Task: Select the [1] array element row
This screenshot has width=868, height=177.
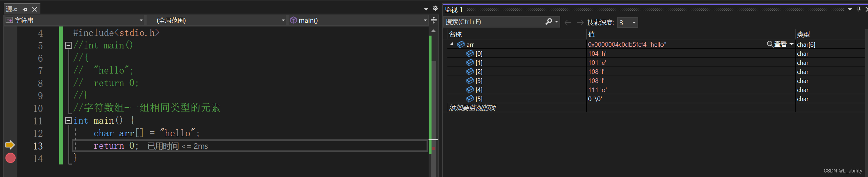Action: pos(656,63)
